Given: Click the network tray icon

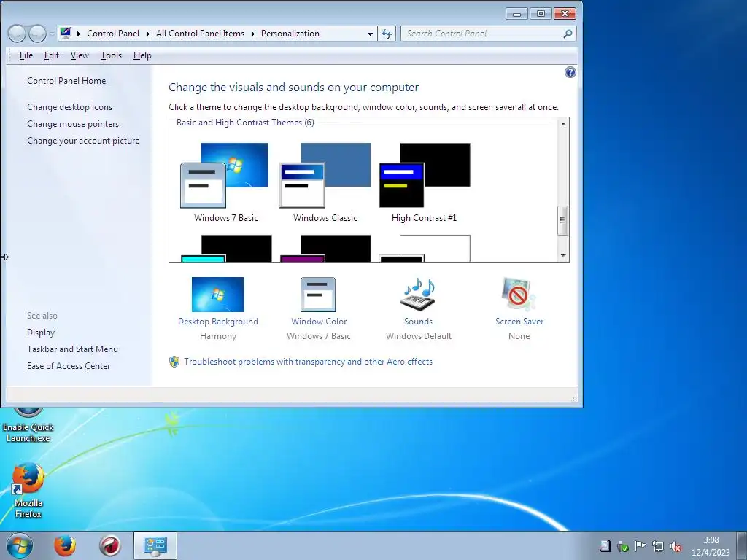Looking at the screenshot, I should (658, 546).
